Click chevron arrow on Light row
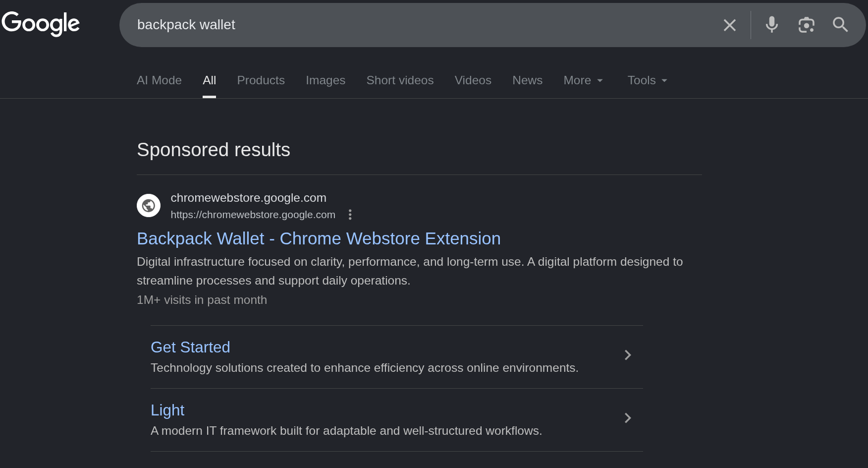Viewport: 868px width, 468px height. tap(628, 418)
